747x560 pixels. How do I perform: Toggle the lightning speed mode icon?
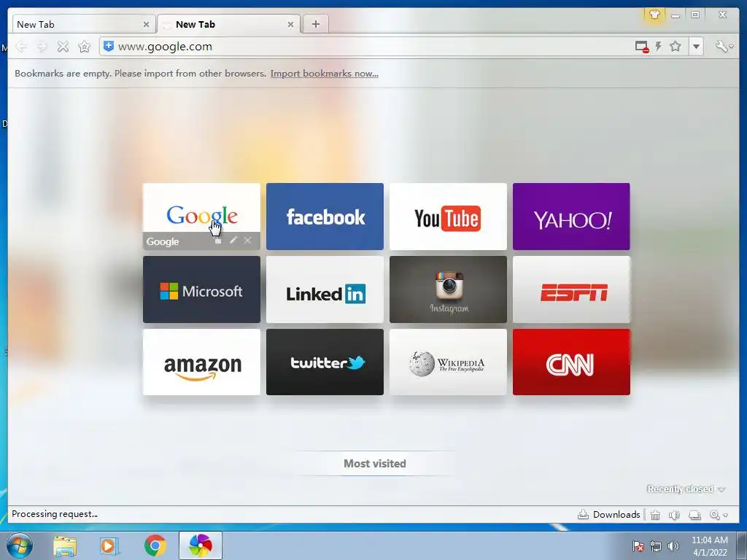tap(659, 46)
